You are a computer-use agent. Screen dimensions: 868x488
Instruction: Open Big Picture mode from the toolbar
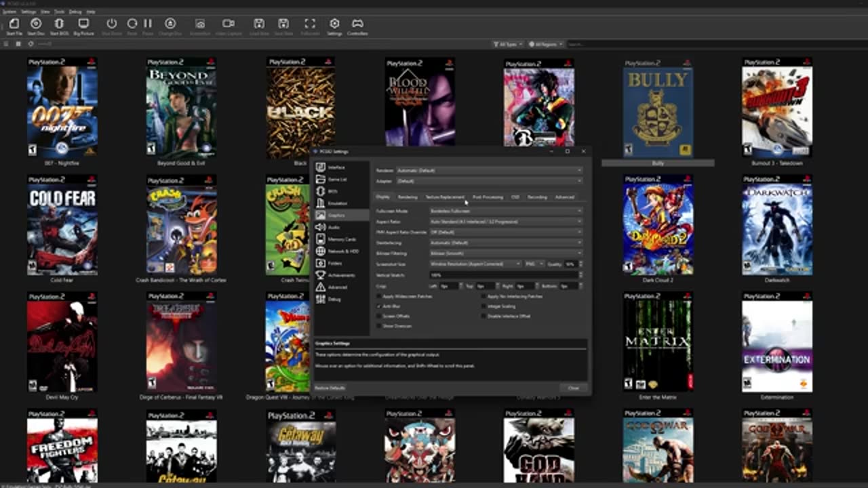[x=83, y=26]
